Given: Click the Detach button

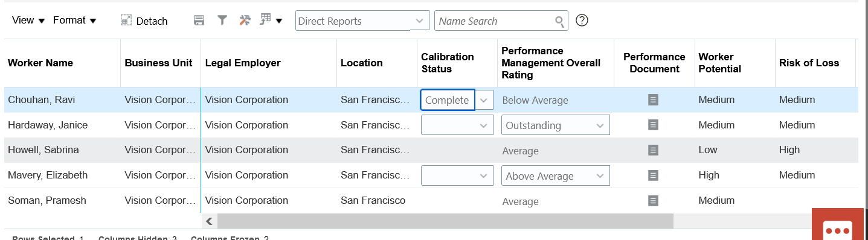Looking at the screenshot, I should 144,21.
